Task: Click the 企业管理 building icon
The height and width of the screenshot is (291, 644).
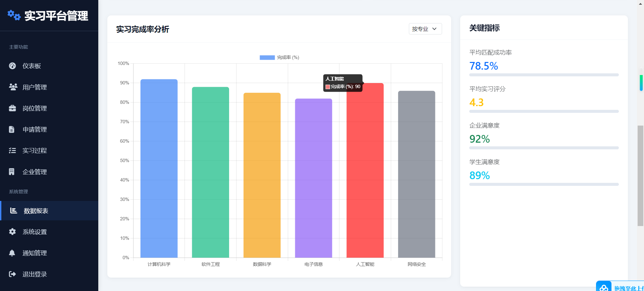Action: pos(12,171)
